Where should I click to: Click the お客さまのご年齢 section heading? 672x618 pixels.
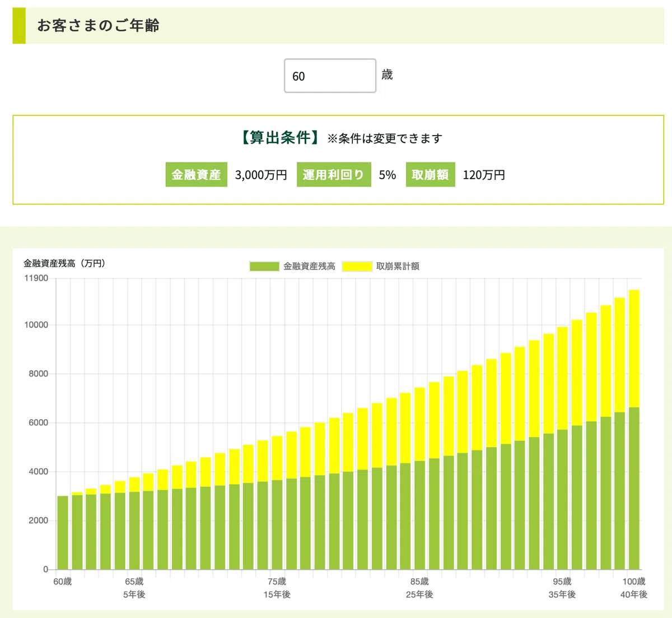98,26
